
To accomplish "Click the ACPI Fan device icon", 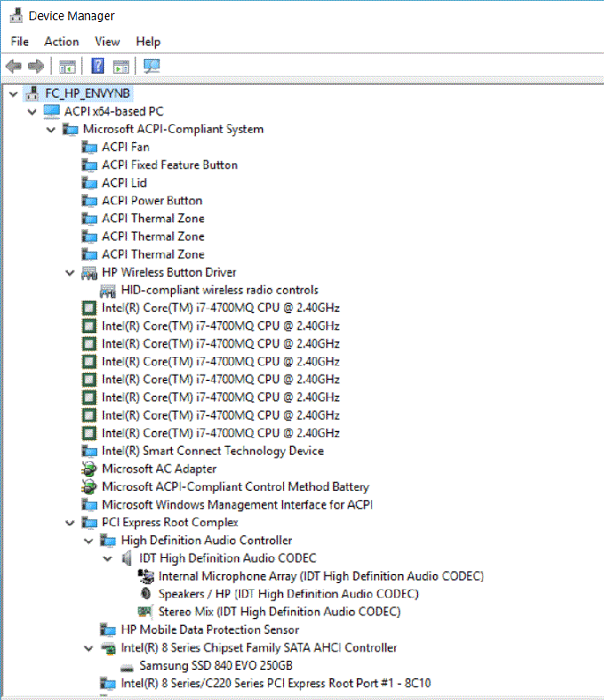I will point(89,147).
